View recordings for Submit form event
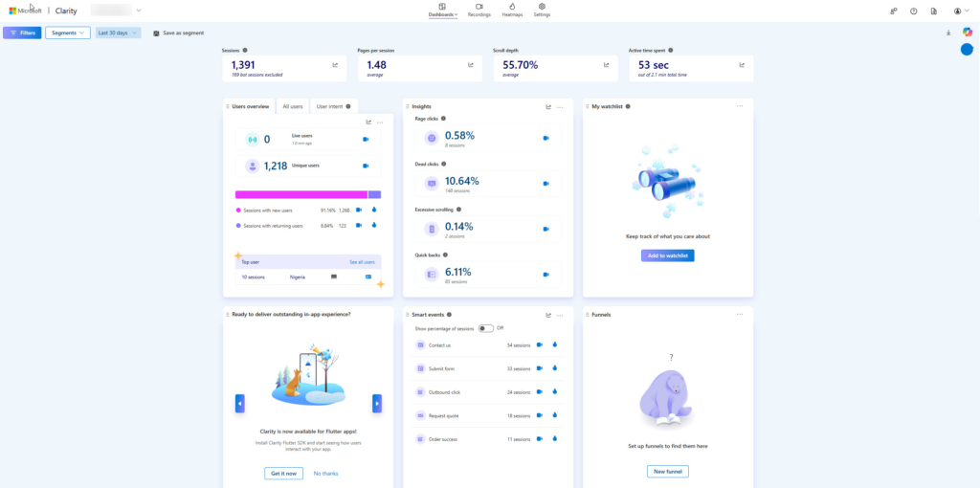The height and width of the screenshot is (488, 980). (x=540, y=368)
